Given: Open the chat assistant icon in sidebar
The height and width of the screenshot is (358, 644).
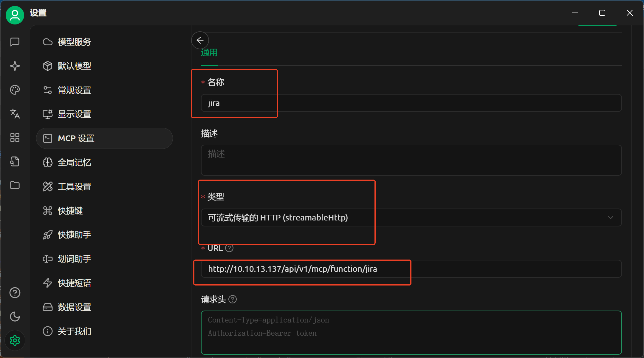Looking at the screenshot, I should [x=15, y=42].
